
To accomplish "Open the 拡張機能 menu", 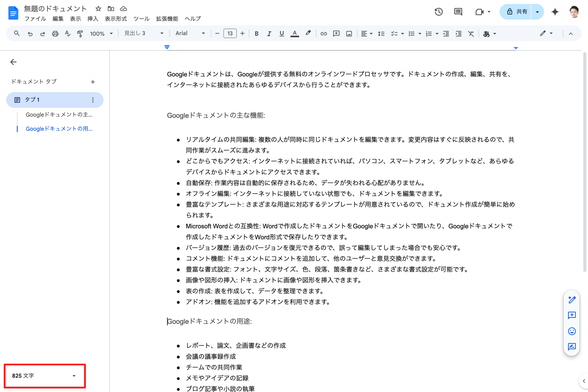I will [167, 19].
